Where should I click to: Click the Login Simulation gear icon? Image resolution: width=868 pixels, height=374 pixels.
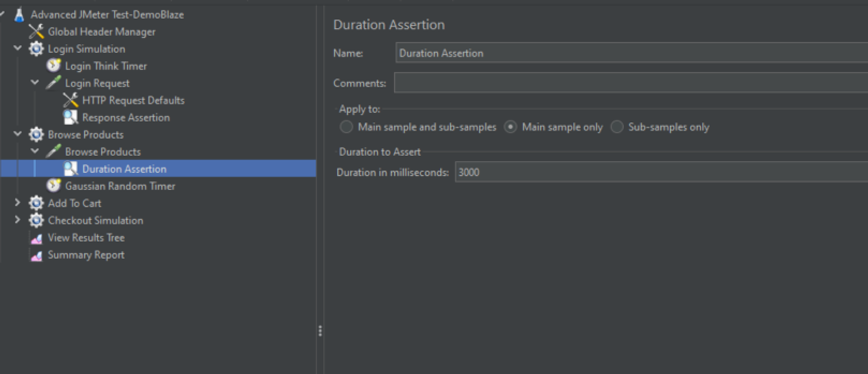pyautogui.click(x=37, y=49)
